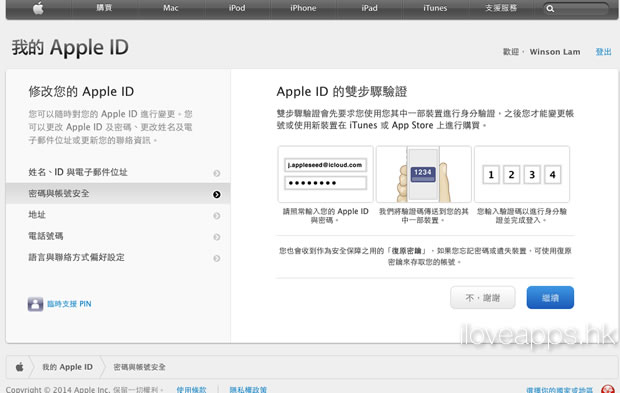Click 我的 Apple ID breadcrumb
Screen dimensions: 620x393
(x=68, y=367)
